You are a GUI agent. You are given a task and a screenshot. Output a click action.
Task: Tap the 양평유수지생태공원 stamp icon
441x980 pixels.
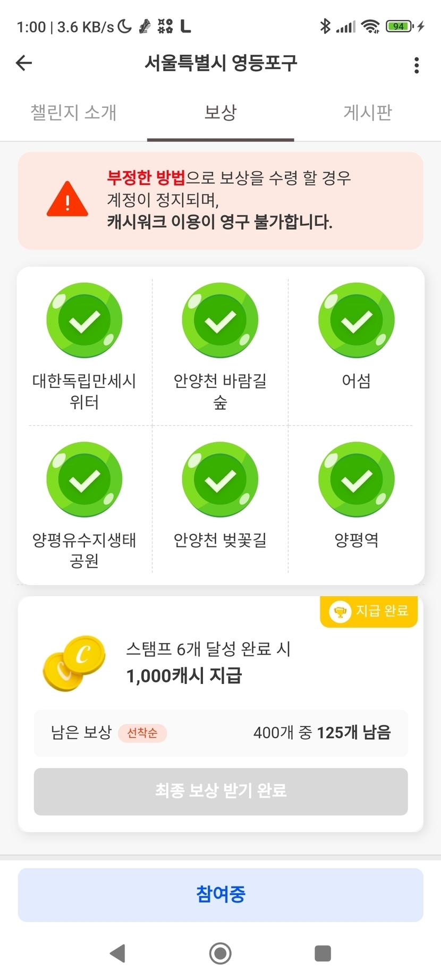84,479
